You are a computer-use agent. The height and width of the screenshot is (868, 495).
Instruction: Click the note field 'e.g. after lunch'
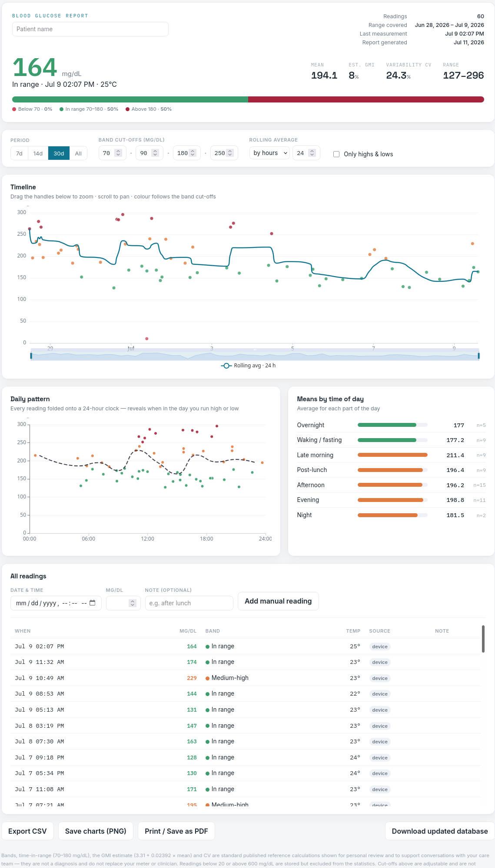[x=189, y=603]
